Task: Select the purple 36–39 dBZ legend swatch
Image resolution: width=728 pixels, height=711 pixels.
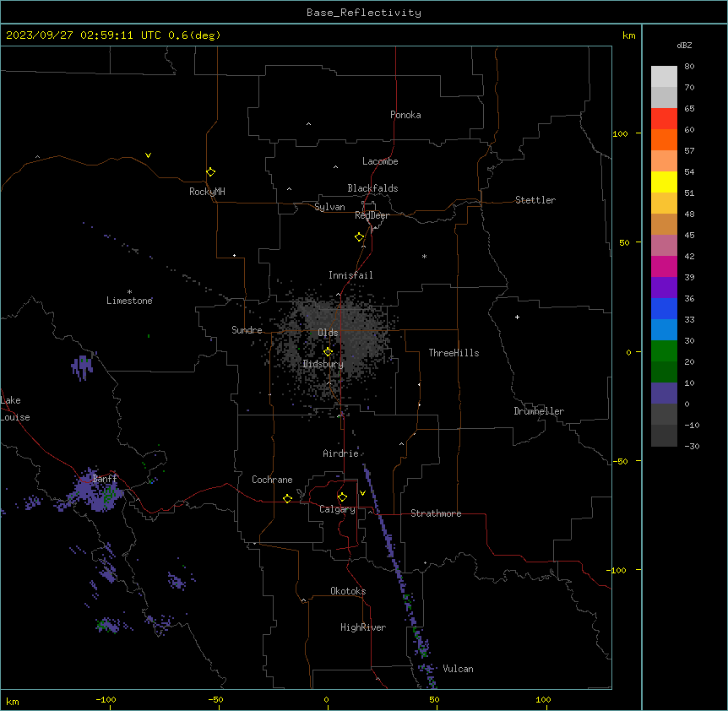Action: tap(664, 287)
